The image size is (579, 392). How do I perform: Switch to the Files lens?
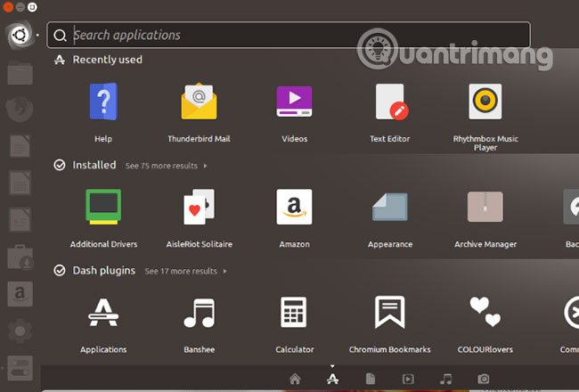pyautogui.click(x=371, y=379)
